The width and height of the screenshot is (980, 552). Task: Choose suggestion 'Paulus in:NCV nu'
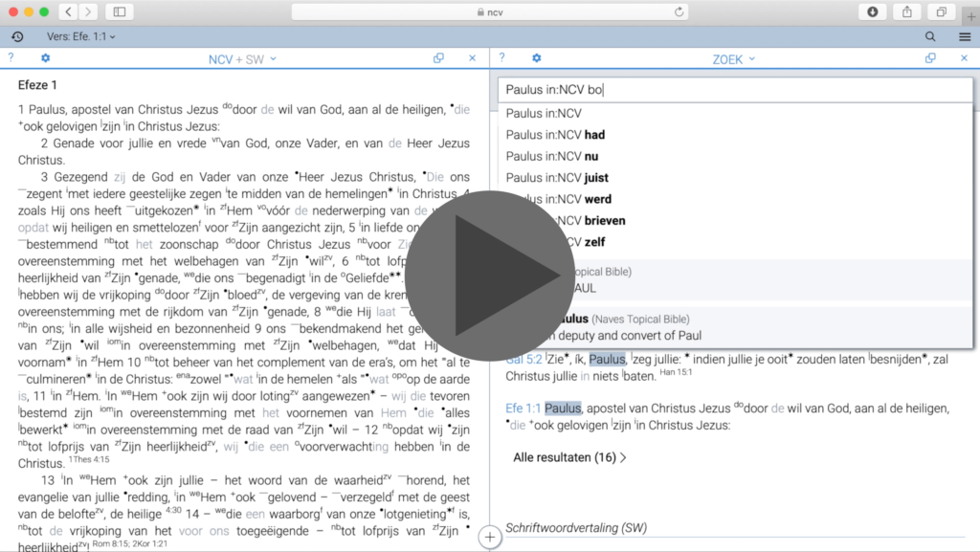[735, 156]
